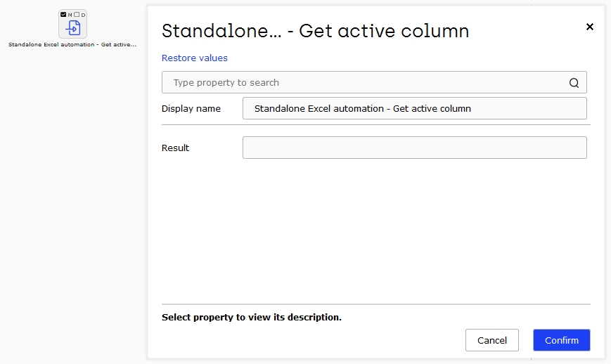Click the blank area below the Result field
Screen dimensions: 611x364
pos(376,230)
